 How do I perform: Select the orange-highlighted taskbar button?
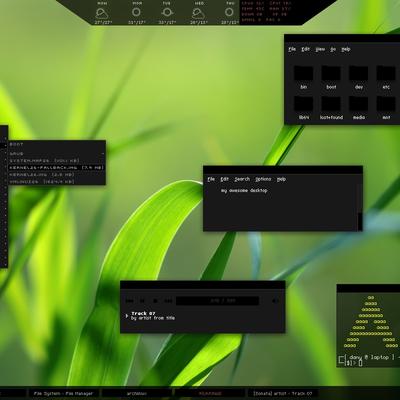210,394
